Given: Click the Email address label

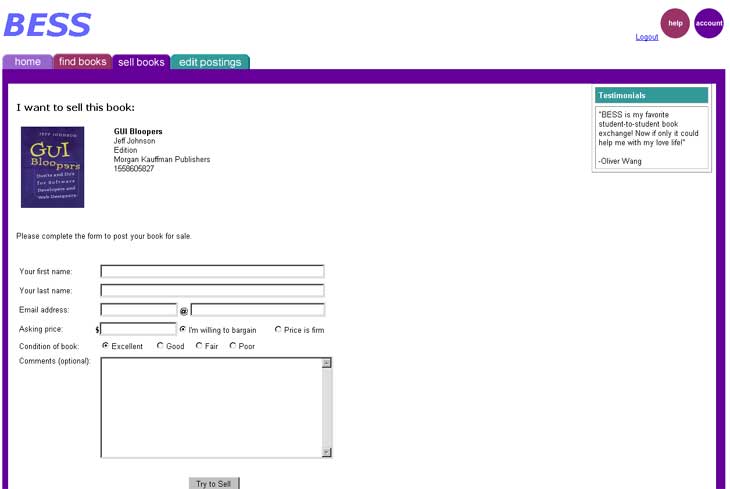Looking at the screenshot, I should tap(44, 310).
